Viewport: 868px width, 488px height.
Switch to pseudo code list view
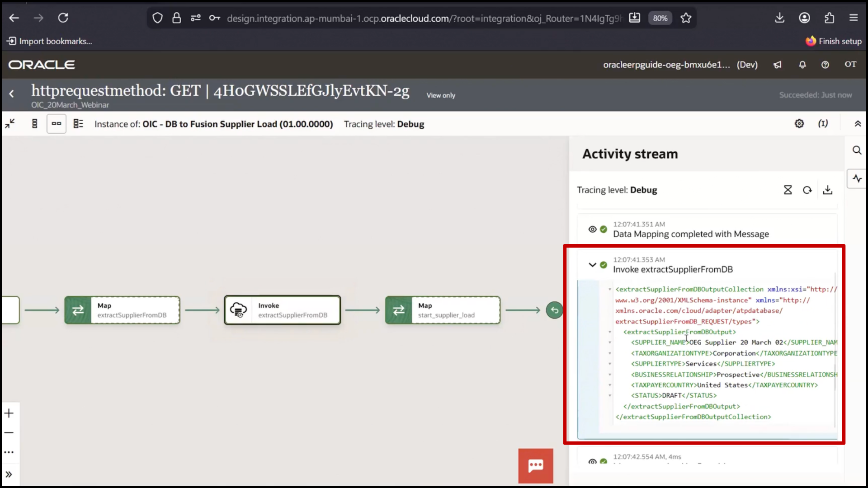pos(78,124)
